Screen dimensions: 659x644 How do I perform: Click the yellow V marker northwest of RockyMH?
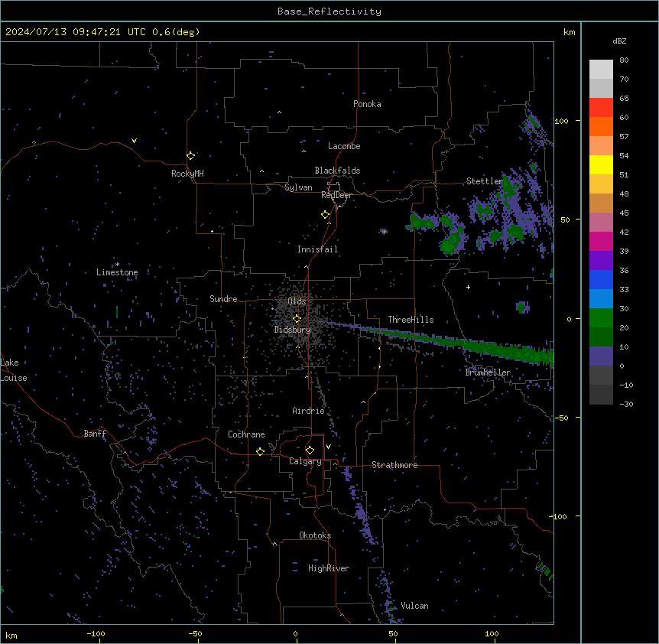(x=134, y=141)
